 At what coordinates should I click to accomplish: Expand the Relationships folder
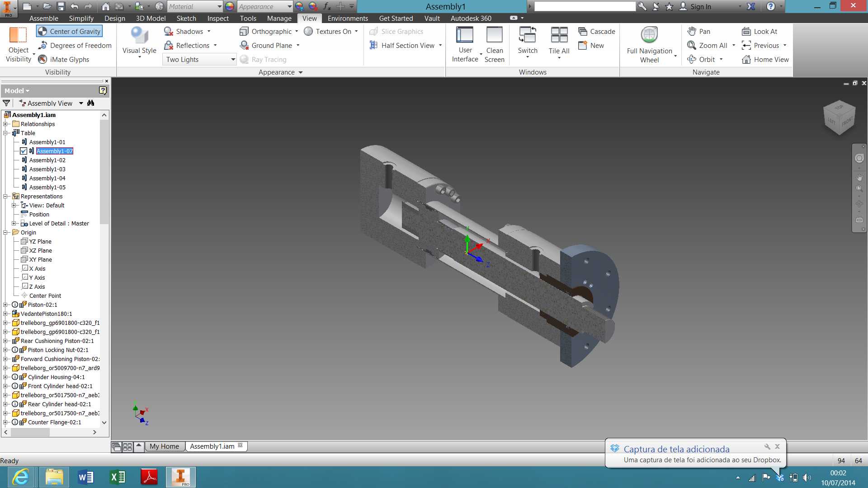pos(5,124)
